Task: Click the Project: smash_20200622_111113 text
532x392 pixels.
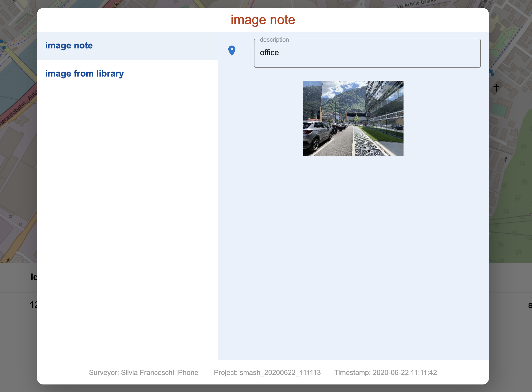Action: tap(267, 372)
